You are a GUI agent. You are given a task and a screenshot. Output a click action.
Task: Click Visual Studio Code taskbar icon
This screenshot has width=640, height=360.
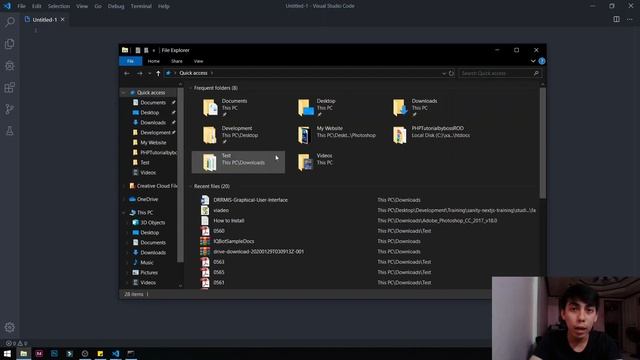116,353
